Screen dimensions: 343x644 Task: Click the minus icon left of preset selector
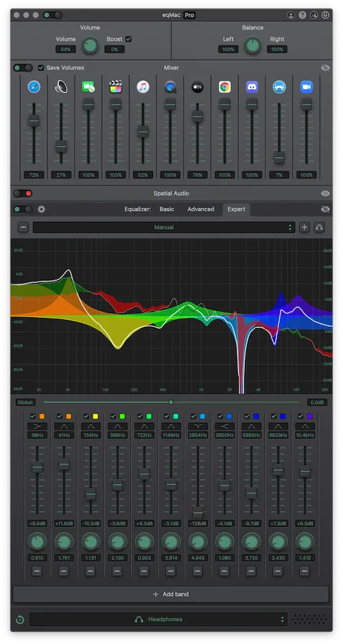pyautogui.click(x=23, y=227)
